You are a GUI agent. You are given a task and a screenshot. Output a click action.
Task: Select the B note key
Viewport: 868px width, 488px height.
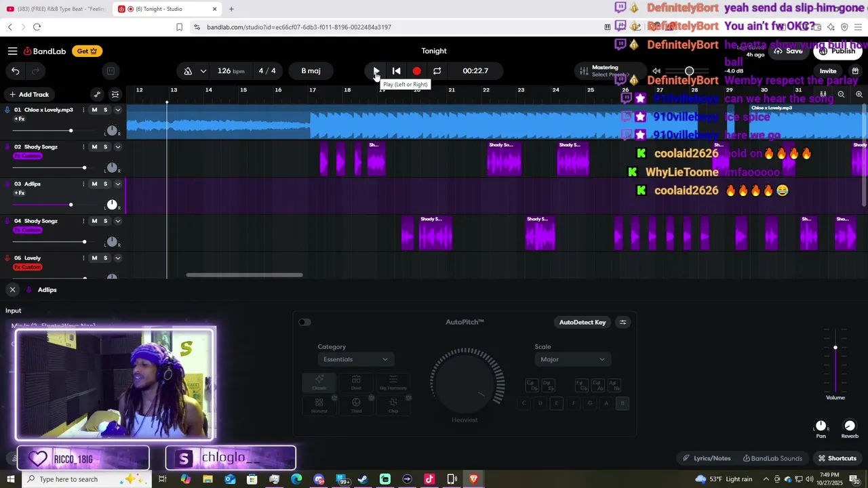[623, 403]
